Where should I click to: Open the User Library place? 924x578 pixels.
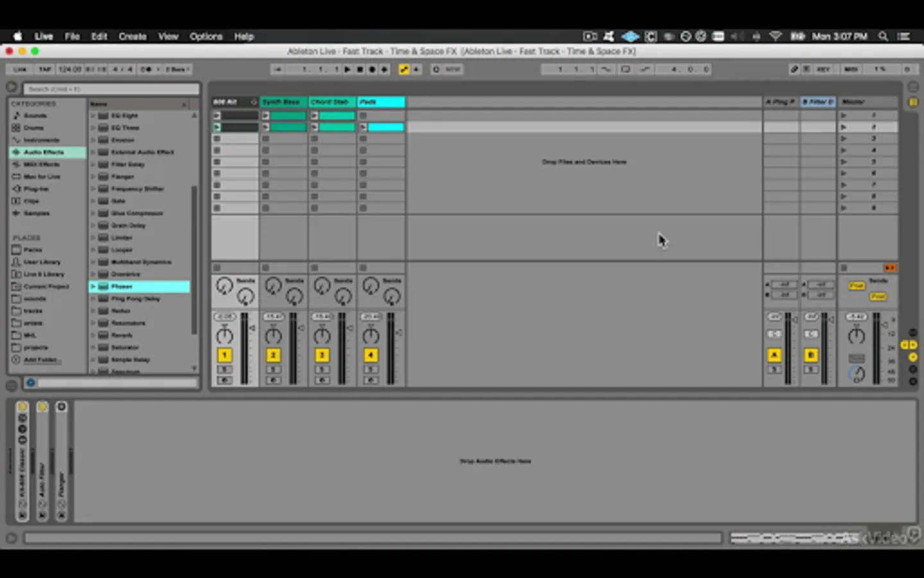[x=42, y=262]
